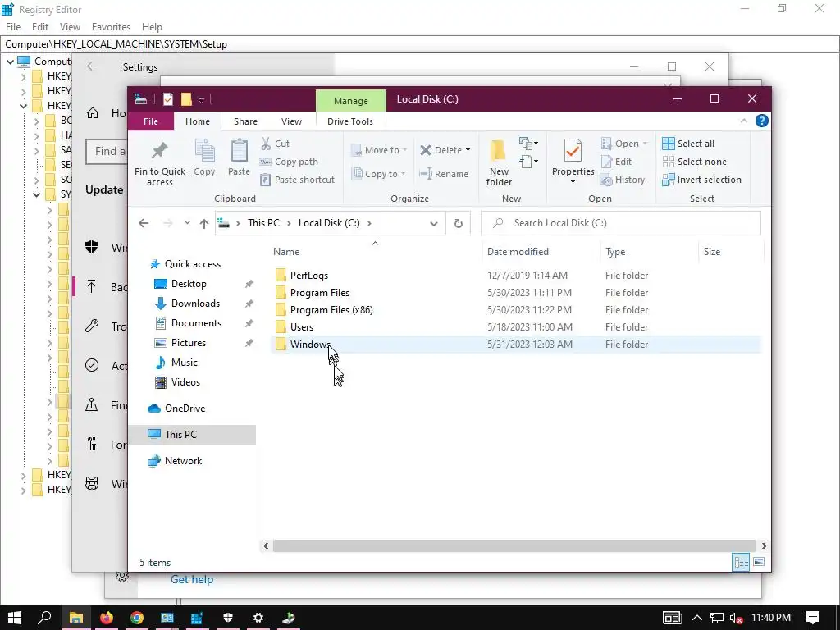
Task: Open the File tab in Explorer
Action: tap(151, 121)
